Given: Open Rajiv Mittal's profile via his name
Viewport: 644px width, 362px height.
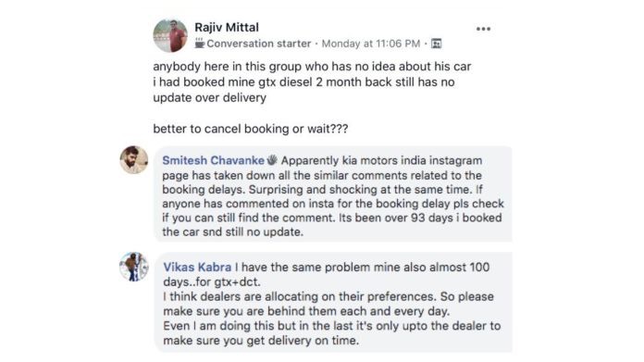Looking at the screenshot, I should [227, 28].
